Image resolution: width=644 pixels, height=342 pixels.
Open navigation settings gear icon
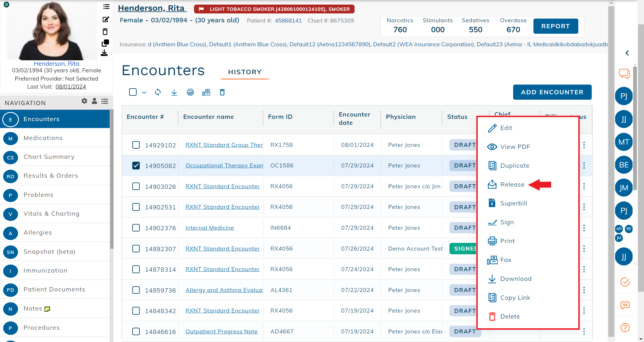(x=84, y=101)
